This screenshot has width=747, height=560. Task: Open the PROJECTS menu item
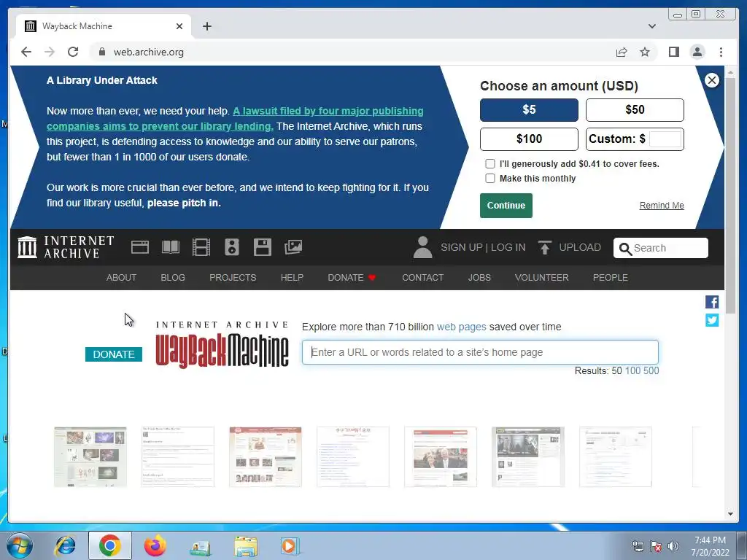point(233,278)
